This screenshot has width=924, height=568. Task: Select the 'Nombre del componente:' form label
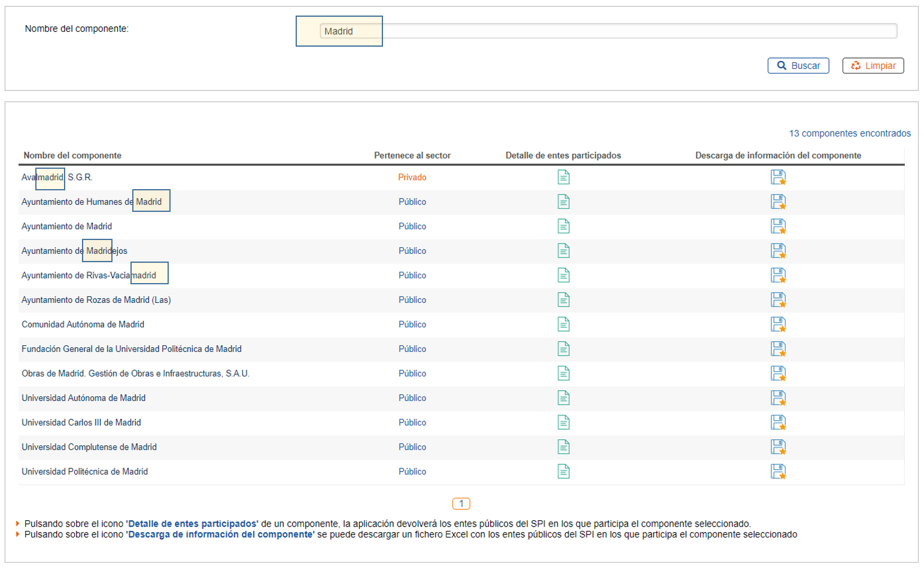click(x=77, y=29)
